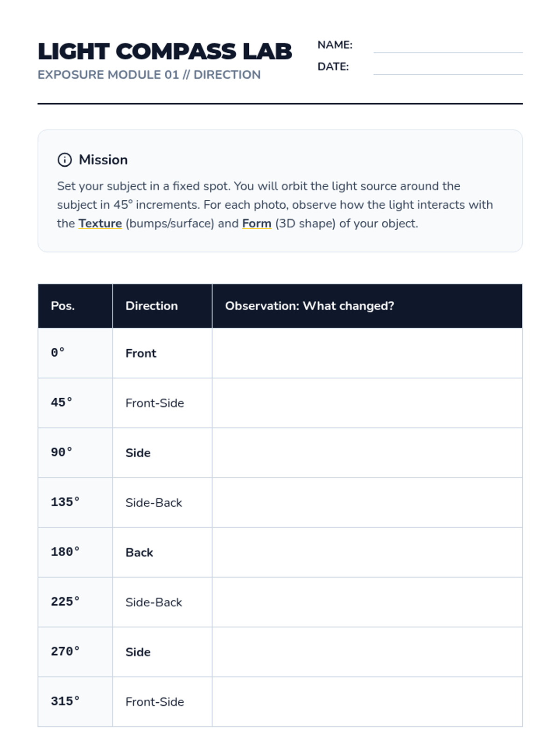
Task: Click the underlined Form term
Action: click(x=257, y=224)
